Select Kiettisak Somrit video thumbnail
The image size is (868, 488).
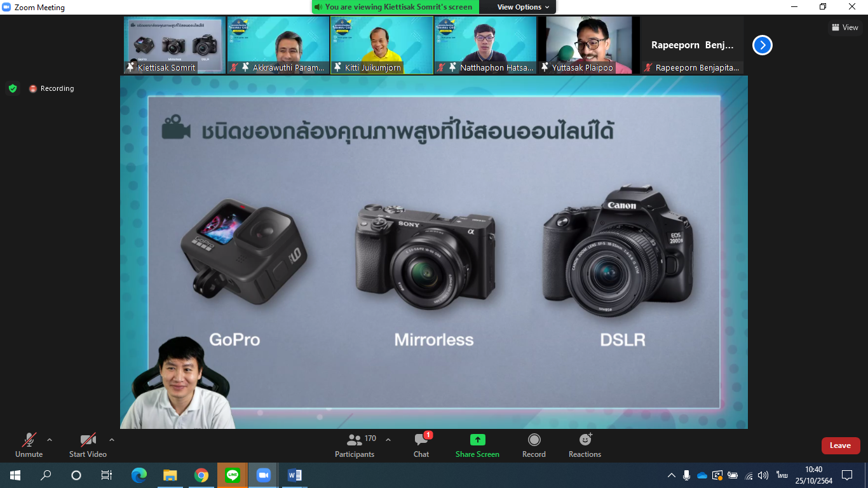point(175,45)
